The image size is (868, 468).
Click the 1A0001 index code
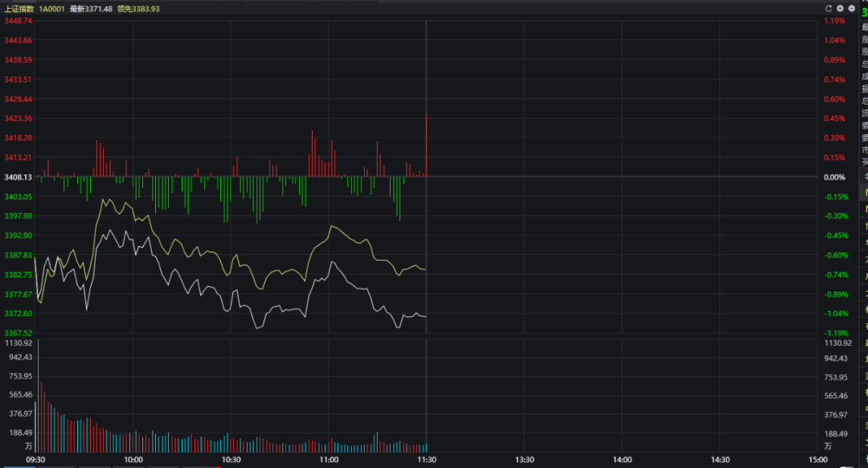pos(51,9)
